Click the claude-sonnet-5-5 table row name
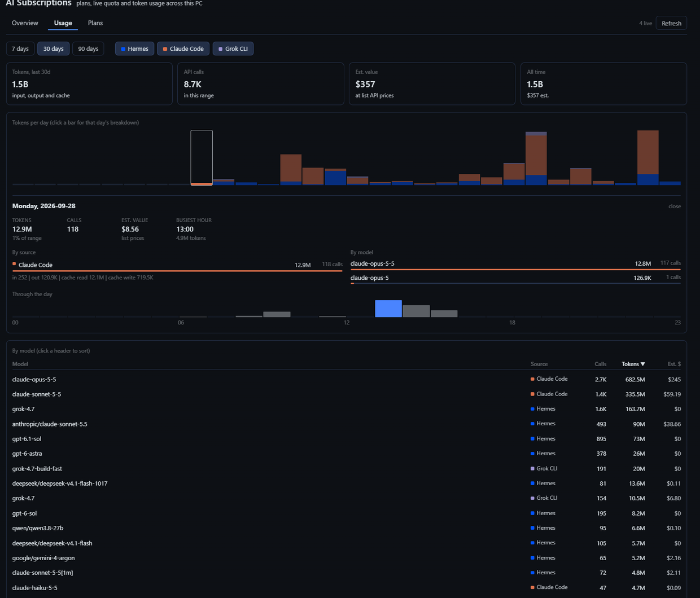This screenshot has height=598, width=700. [x=37, y=394]
